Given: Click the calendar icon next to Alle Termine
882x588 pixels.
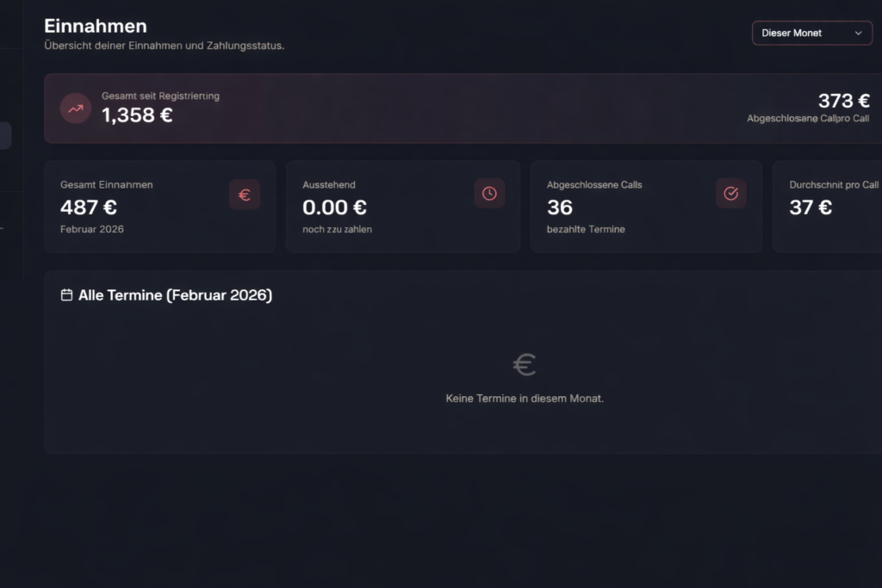Looking at the screenshot, I should (x=66, y=295).
